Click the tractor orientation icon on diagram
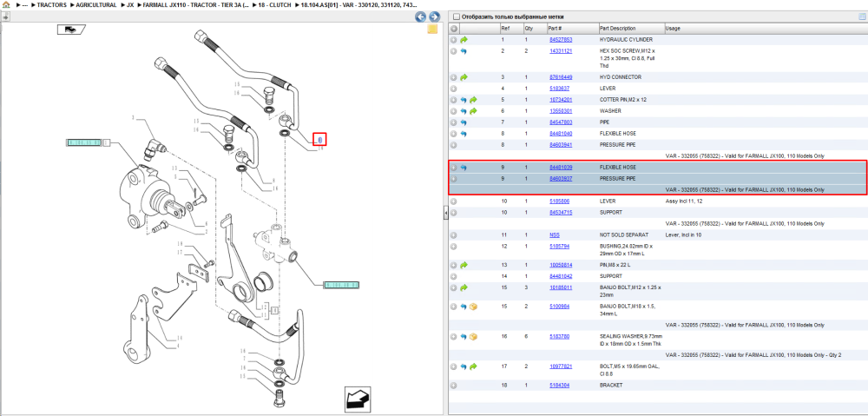 click(x=70, y=30)
